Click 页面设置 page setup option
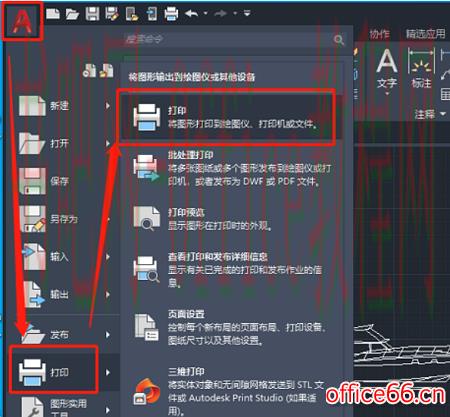Screen dimensions: 450x417 pos(231,327)
